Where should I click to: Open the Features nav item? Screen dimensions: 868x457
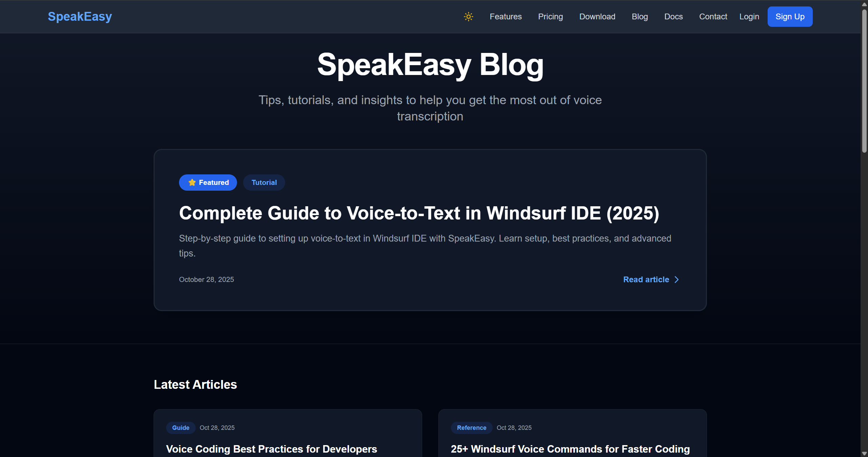505,17
